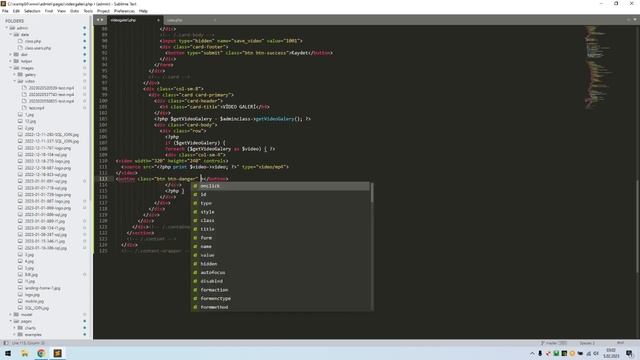Close the second inactive tab
Screen dimensions: 640x360
pyautogui.click(x=215, y=20)
